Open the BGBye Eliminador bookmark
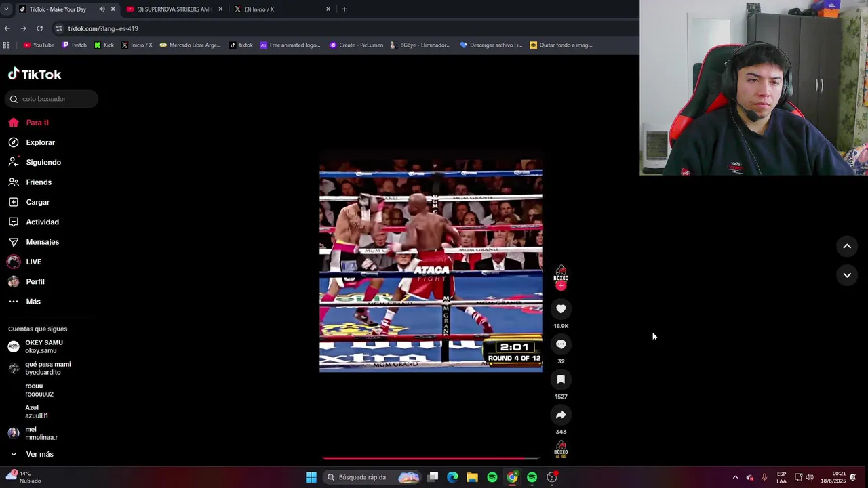The height and width of the screenshot is (488, 868). tap(420, 45)
